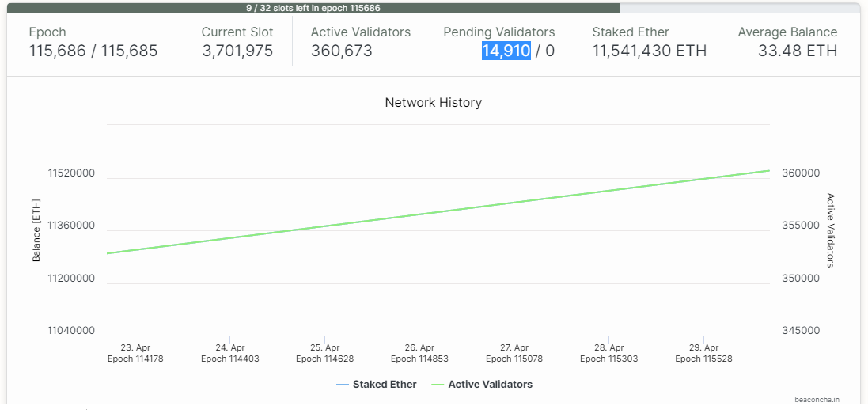The height and width of the screenshot is (410, 868).
Task: Click the 29. Apr Epoch 115528 axis label
Action: 703,353
